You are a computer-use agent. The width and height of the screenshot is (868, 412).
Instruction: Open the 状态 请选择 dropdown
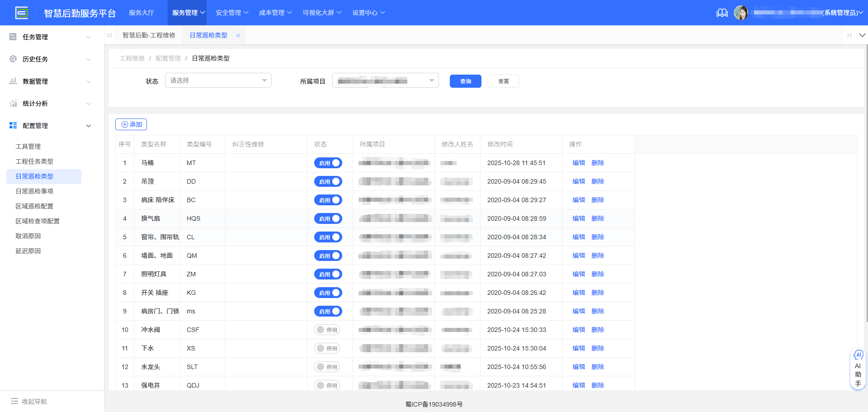(218, 80)
